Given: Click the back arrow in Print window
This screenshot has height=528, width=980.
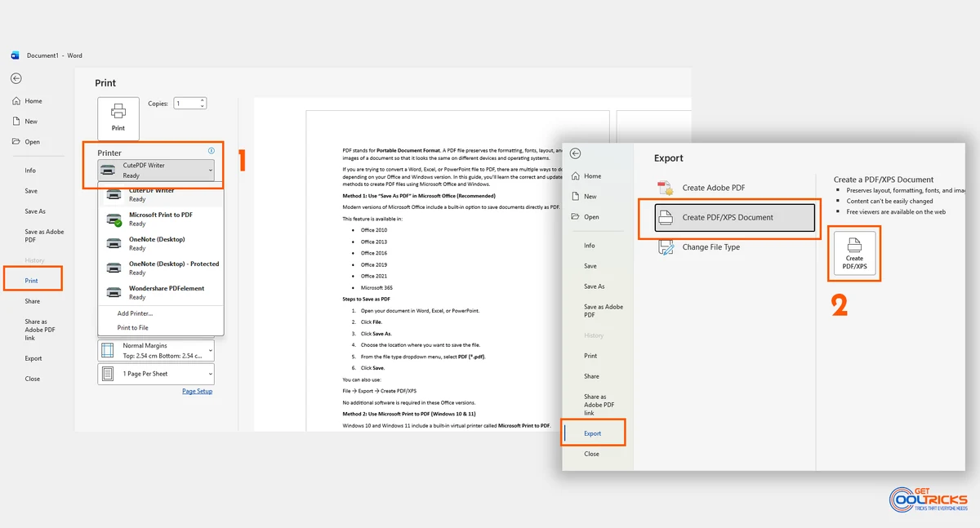Looking at the screenshot, I should point(16,78).
